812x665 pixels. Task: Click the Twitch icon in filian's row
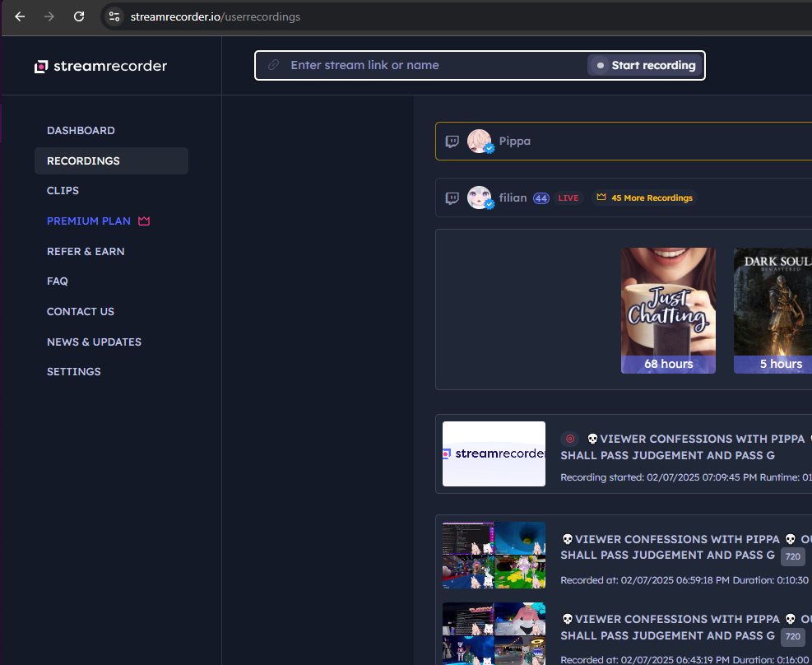[452, 198]
